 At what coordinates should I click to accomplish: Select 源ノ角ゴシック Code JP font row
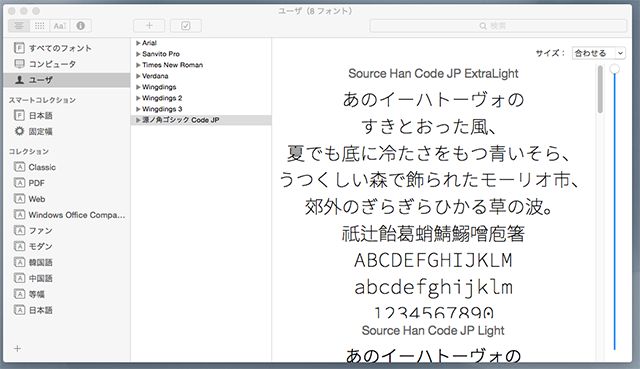point(201,120)
